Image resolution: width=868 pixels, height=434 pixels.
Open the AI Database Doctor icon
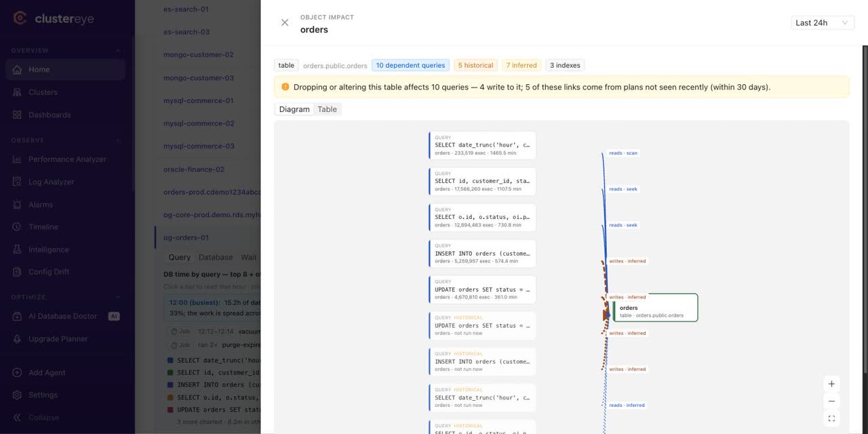point(17,316)
